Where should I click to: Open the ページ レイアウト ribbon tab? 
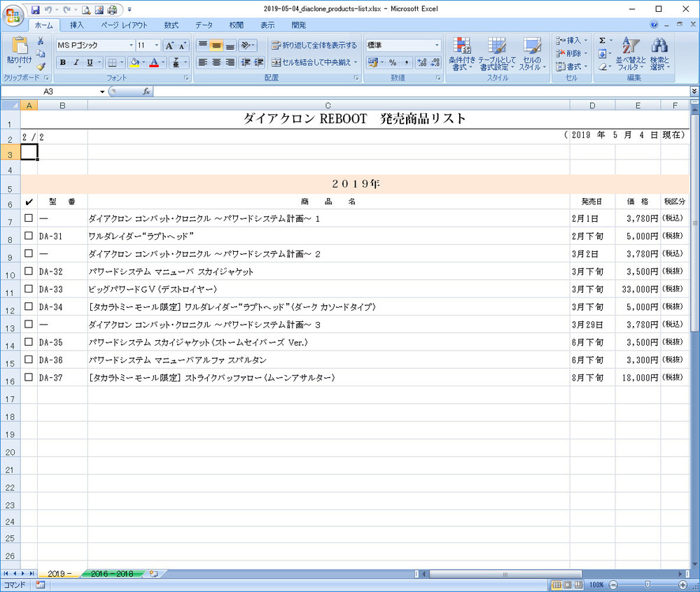tap(124, 25)
